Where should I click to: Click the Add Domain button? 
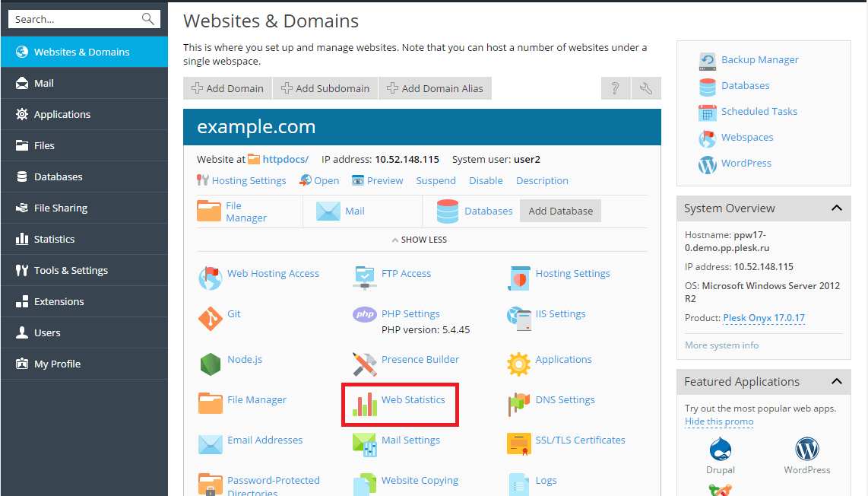coord(227,87)
